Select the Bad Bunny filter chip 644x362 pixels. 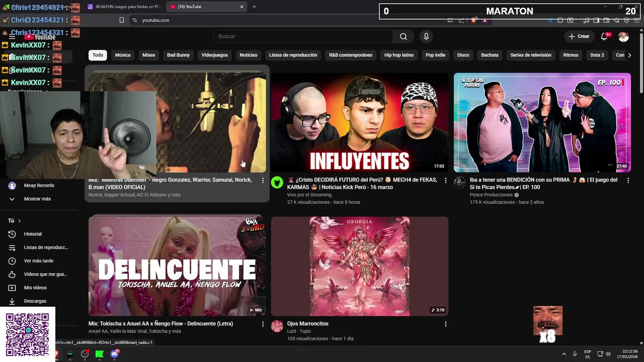(178, 55)
